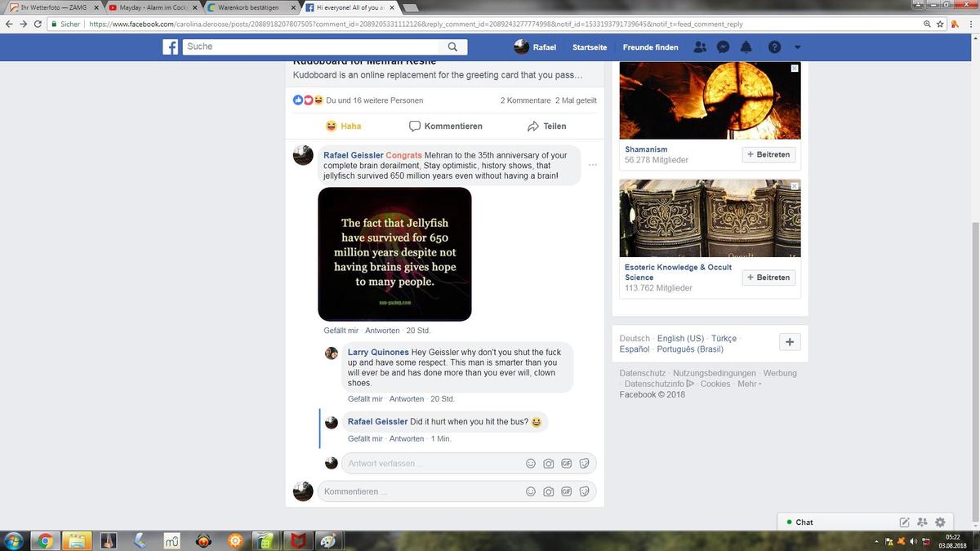Viewport: 980px width, 551px height.
Task: Toggle the Haha reaction button
Action: (x=344, y=127)
